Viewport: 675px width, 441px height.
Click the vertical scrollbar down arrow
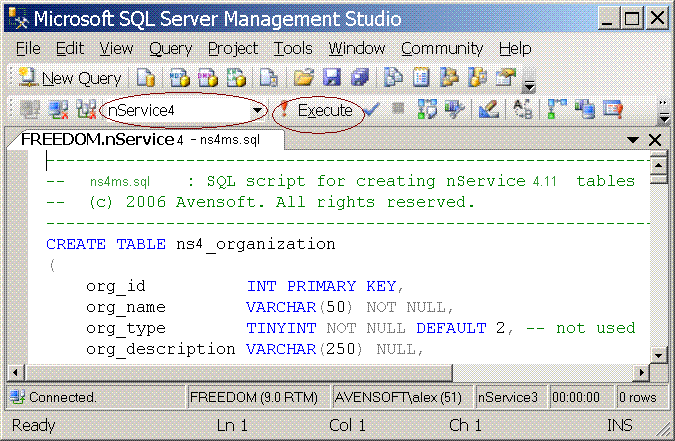click(659, 355)
